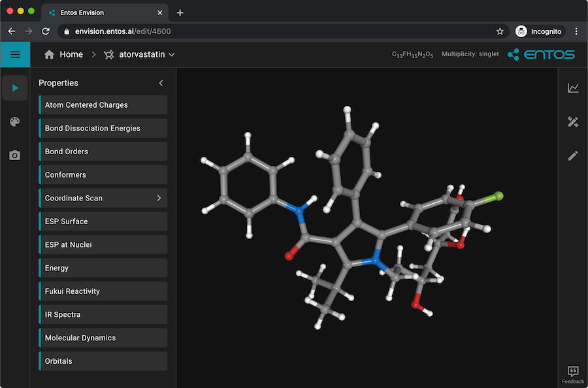Switch to the Entos Envision browser tab
The height and width of the screenshot is (388, 588).
click(x=105, y=13)
